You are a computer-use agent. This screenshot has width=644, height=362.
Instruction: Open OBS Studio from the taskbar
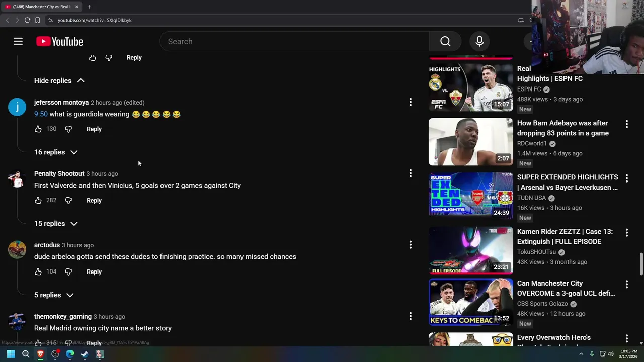click(55, 354)
